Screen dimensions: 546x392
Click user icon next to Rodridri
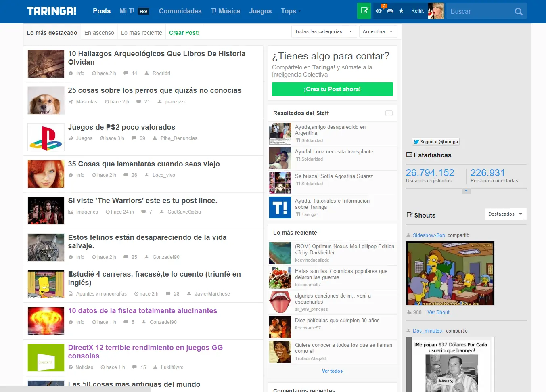coord(147,73)
